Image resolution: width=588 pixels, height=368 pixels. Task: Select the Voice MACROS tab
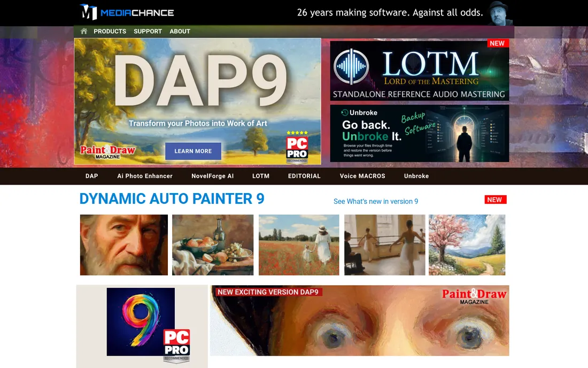362,176
